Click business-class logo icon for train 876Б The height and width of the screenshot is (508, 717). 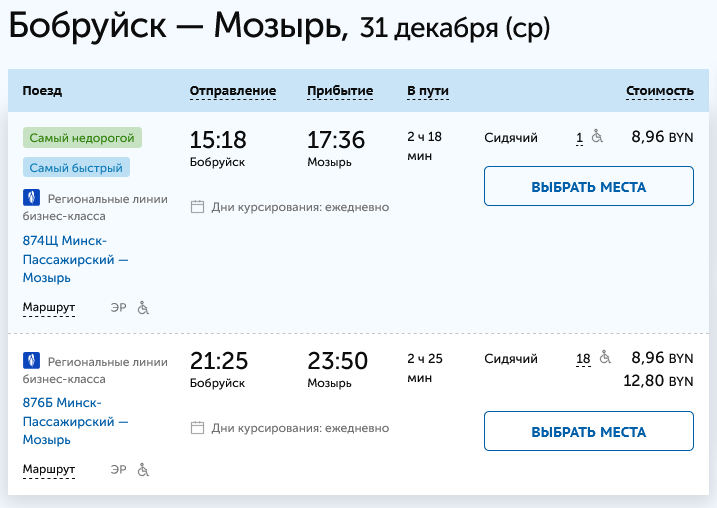click(x=31, y=360)
